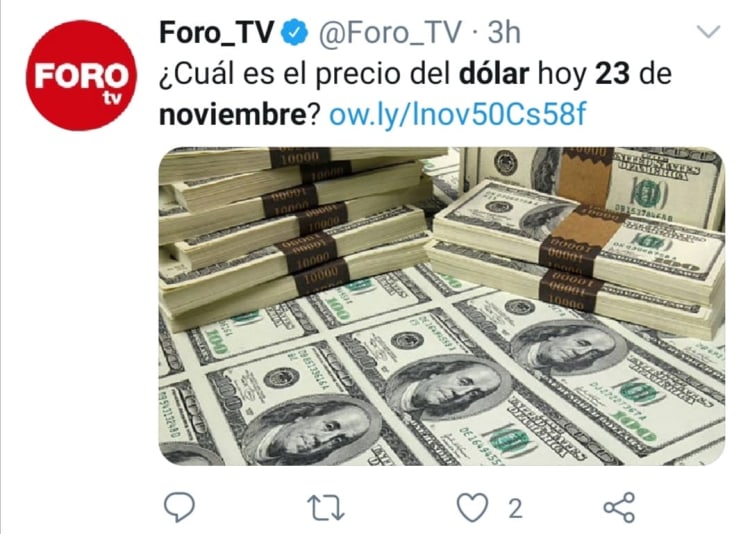The width and height of the screenshot is (750, 534).
Task: Like the tweet with the heart icon
Action: click(x=473, y=507)
